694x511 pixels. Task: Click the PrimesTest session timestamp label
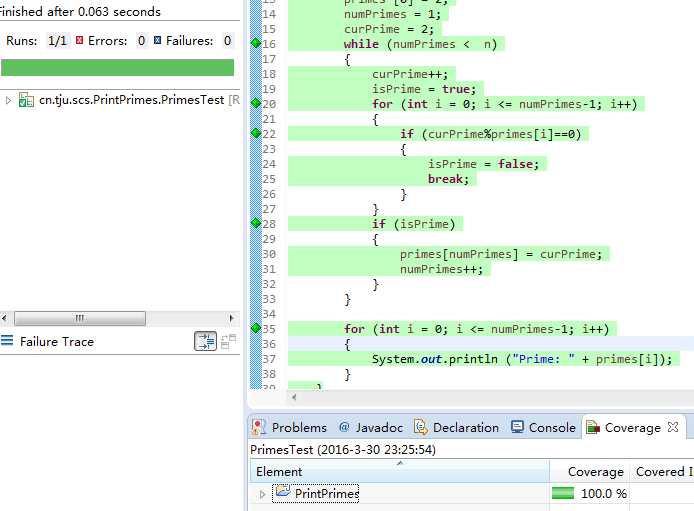pos(343,450)
